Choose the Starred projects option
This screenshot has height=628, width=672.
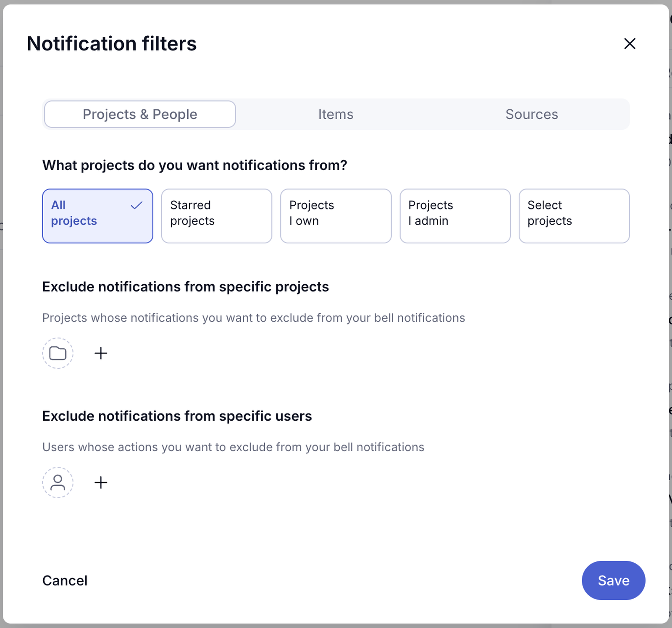(x=217, y=216)
